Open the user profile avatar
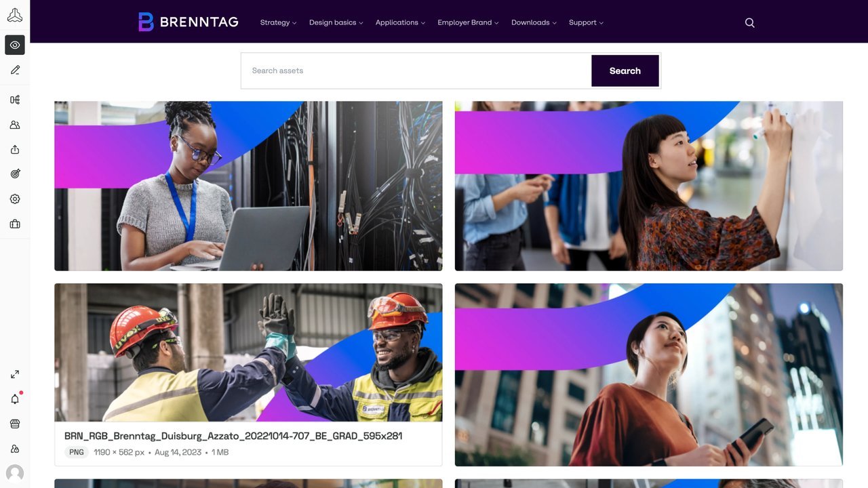This screenshot has width=868, height=488. click(15, 473)
